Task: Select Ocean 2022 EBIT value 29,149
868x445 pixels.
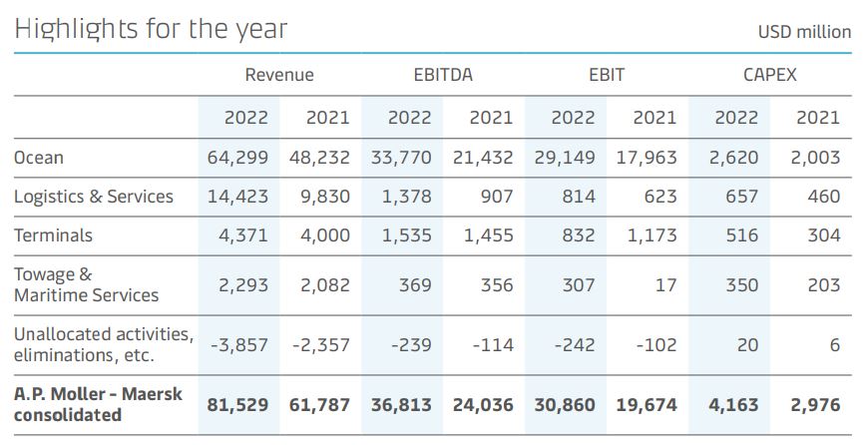Action: [x=565, y=158]
